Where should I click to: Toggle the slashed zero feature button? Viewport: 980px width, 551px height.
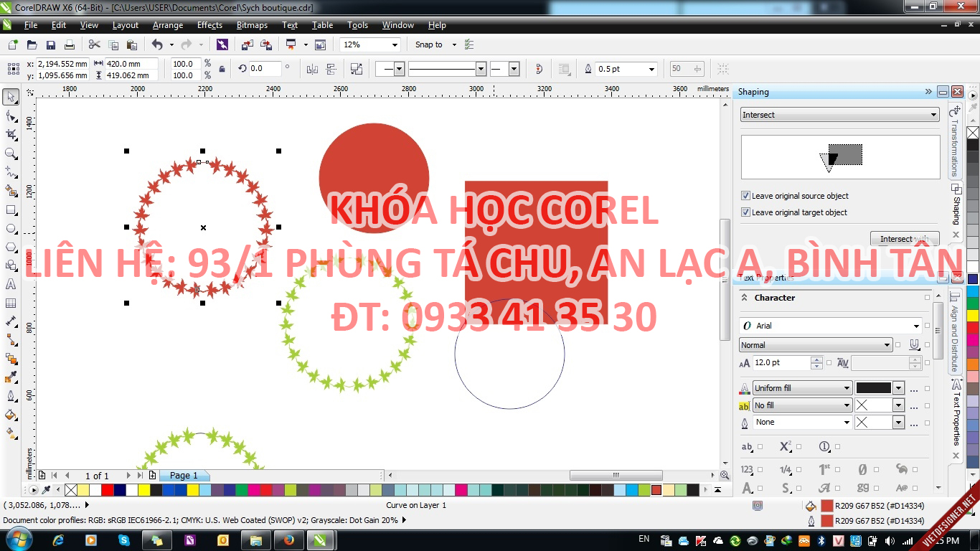click(x=862, y=469)
